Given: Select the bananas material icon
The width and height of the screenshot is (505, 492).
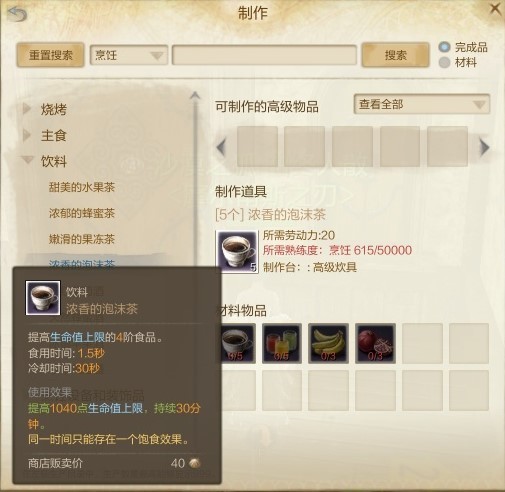Looking at the screenshot, I should click(x=328, y=343).
